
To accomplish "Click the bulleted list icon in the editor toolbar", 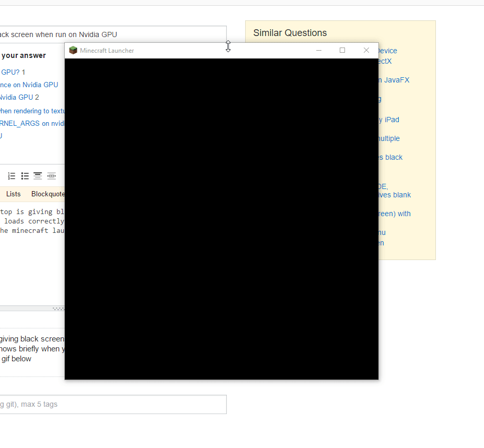I will pyautogui.click(x=25, y=176).
